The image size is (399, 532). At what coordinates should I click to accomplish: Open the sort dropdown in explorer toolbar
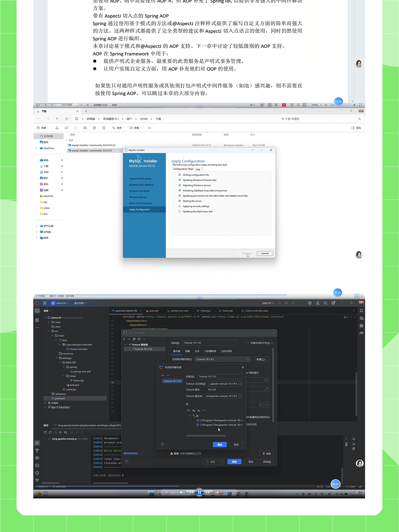pos(118,128)
